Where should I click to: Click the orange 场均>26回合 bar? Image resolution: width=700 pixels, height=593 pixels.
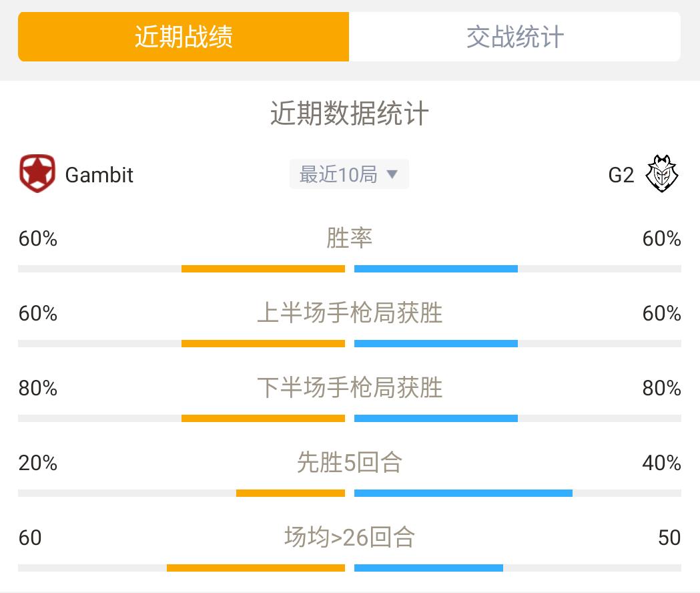click(256, 568)
